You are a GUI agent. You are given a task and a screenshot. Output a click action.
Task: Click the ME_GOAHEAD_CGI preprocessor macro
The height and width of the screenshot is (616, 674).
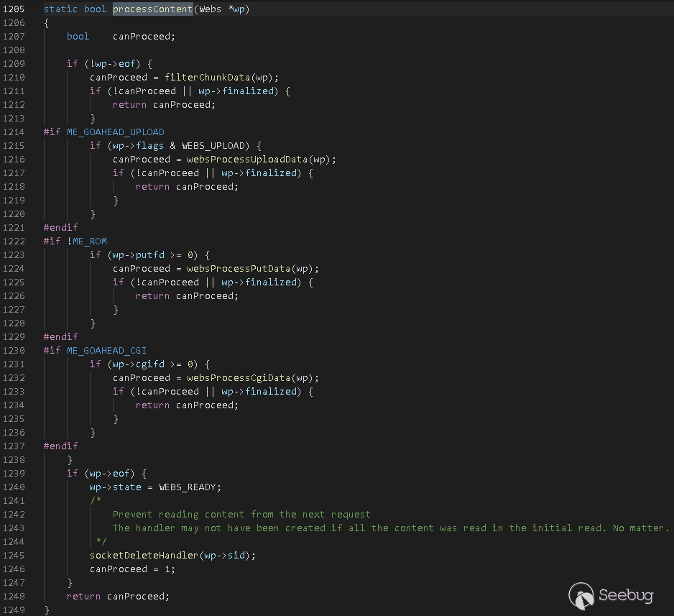click(106, 351)
